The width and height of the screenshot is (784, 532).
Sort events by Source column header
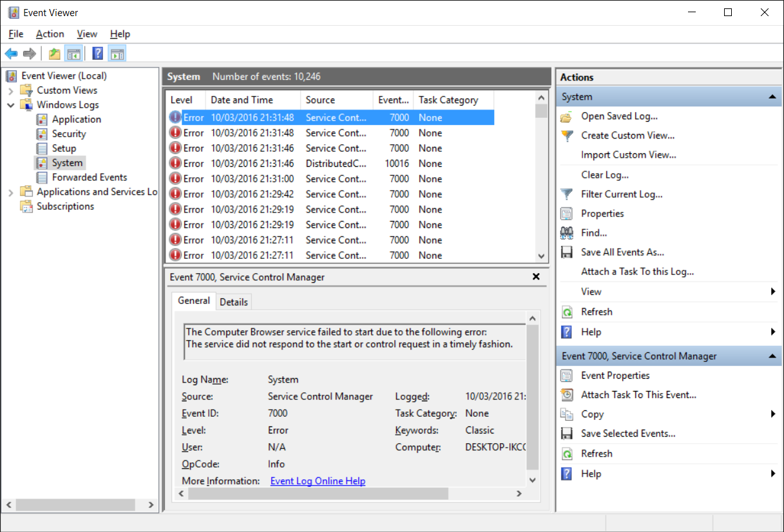coord(337,100)
